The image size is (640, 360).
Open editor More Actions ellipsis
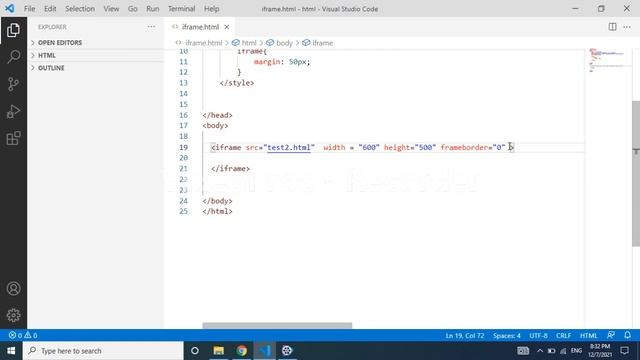(627, 27)
